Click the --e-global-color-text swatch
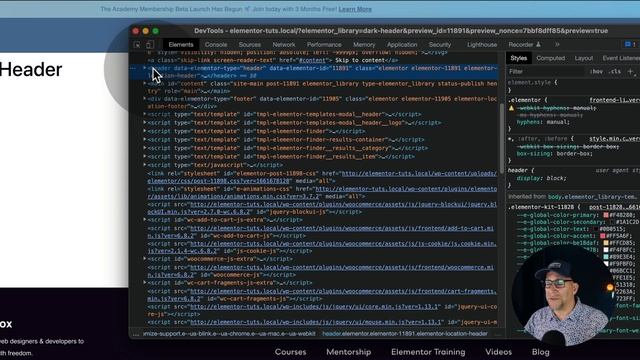Viewport: 640px width, 360px height. tap(596, 229)
